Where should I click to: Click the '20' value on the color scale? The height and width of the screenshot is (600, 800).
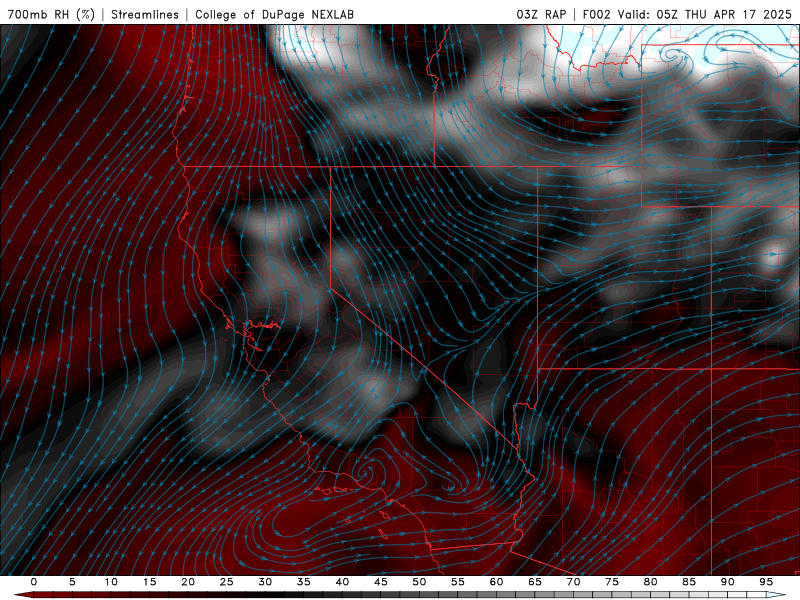point(188,582)
